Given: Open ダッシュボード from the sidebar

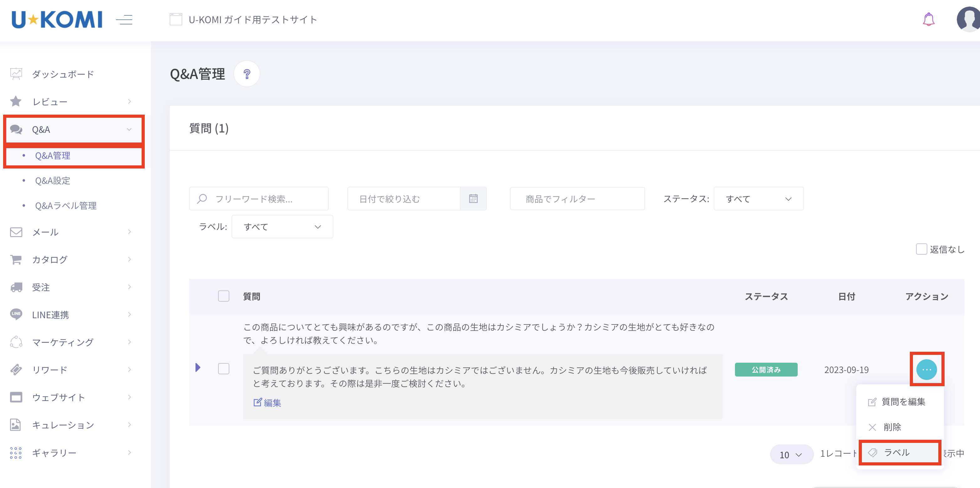Looking at the screenshot, I should [63, 74].
